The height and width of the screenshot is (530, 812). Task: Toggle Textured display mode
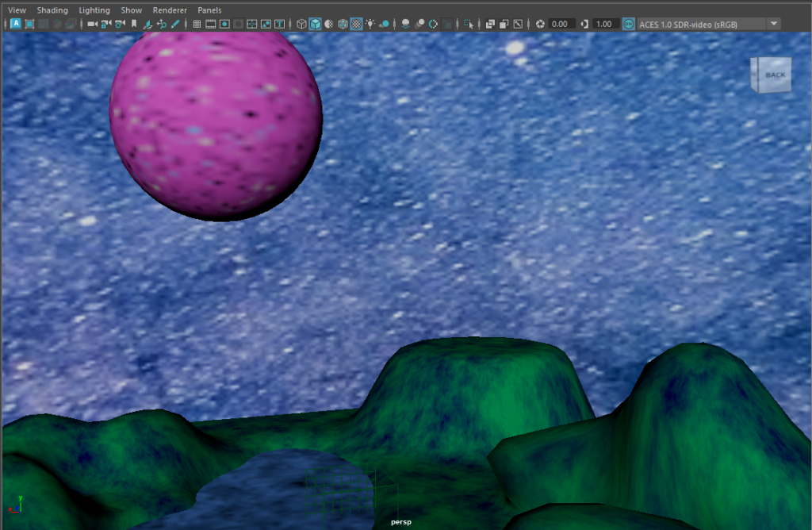tap(356, 24)
